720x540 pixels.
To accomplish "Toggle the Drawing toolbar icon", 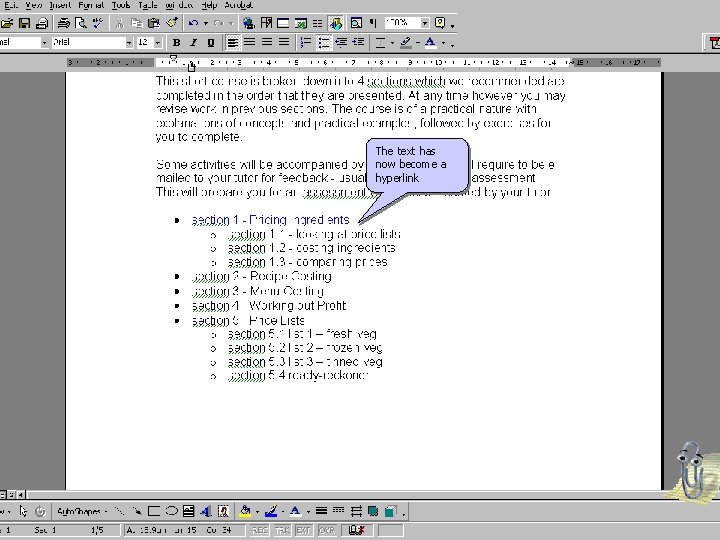I will click(335, 23).
